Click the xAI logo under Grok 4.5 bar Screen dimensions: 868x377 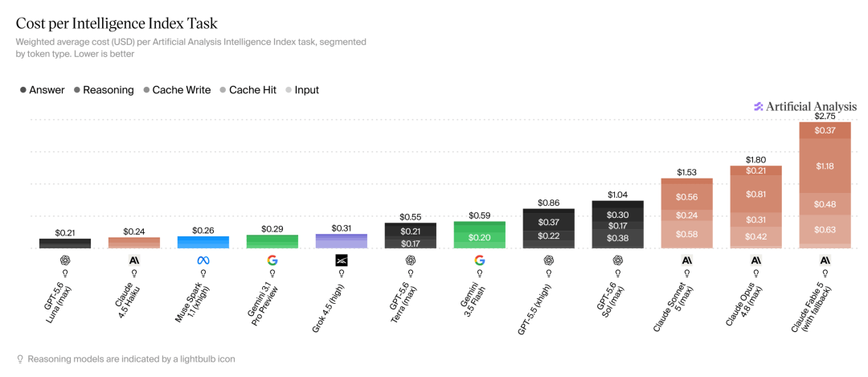coord(341,260)
